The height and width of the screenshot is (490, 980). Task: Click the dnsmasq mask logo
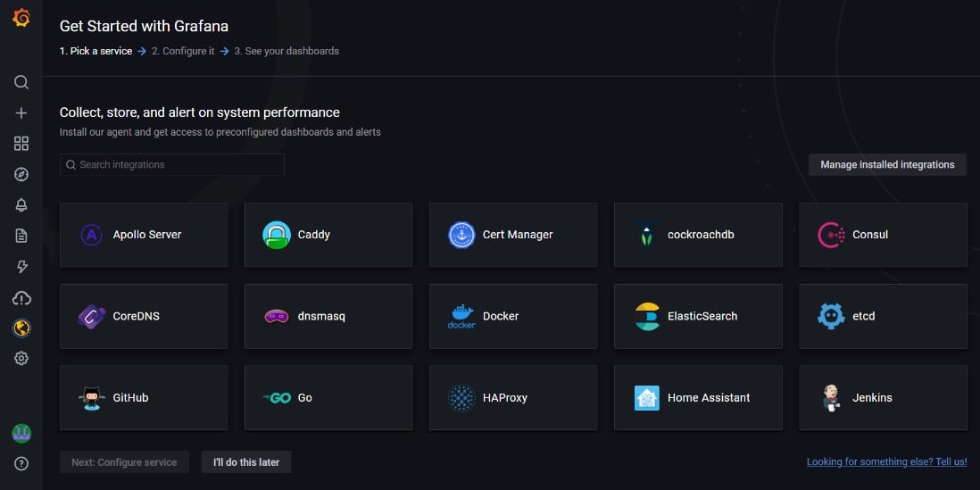[x=277, y=316]
